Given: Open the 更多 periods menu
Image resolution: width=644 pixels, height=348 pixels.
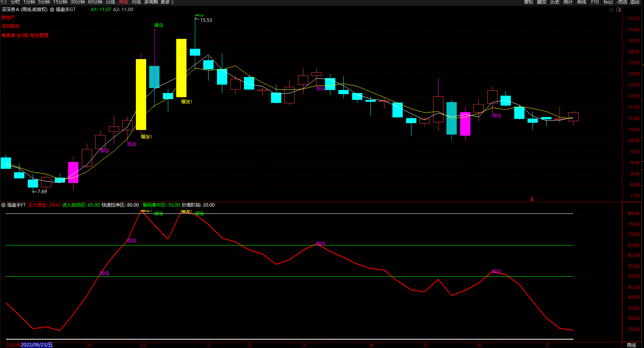Looking at the screenshot, I should tap(167, 2).
